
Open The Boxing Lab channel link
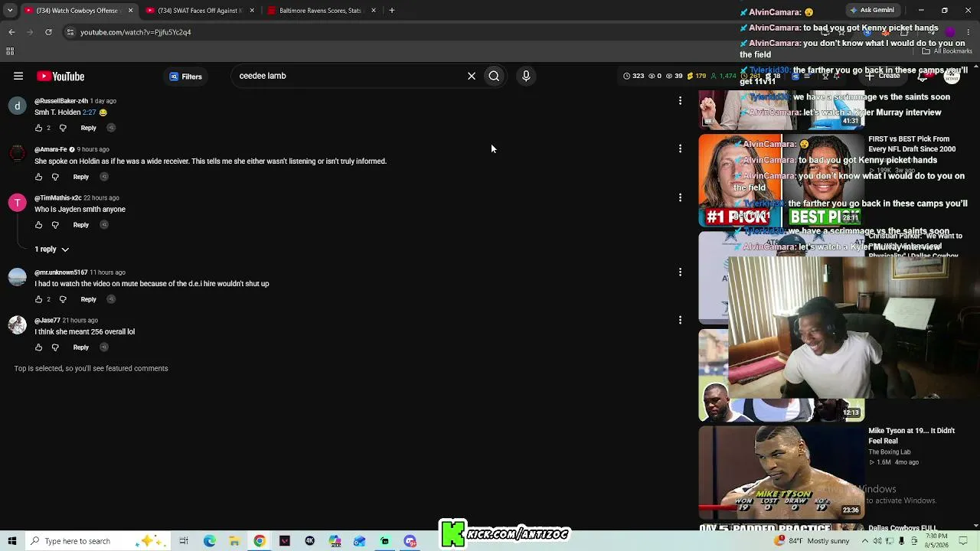tap(890, 452)
